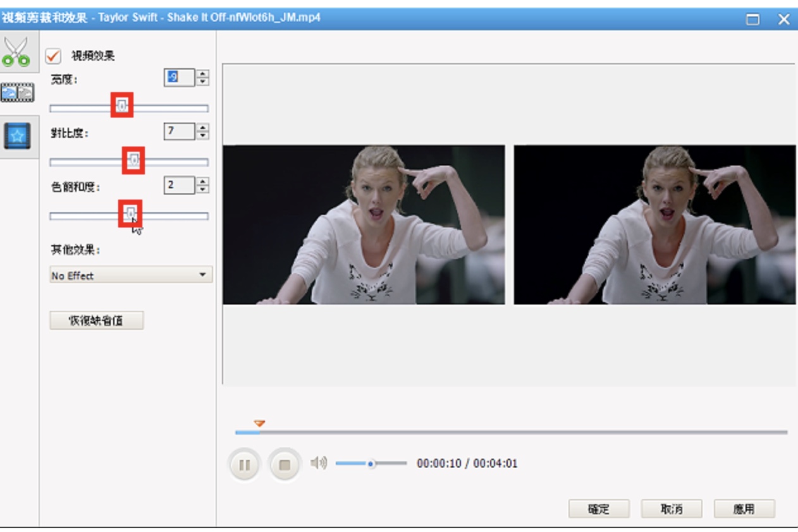Increase contrast with up spinner arrow
The height and width of the screenshot is (532, 798).
pos(202,128)
